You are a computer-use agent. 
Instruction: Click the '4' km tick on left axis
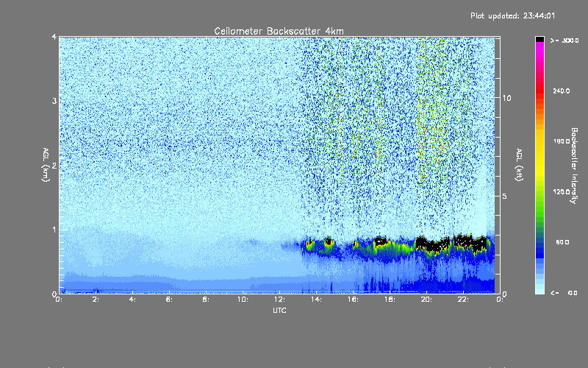54,38
